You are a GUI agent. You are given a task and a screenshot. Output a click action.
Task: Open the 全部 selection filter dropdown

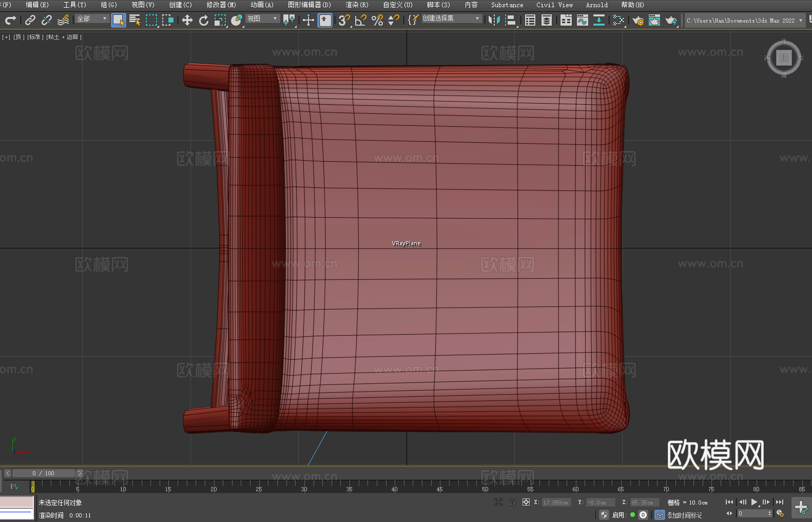coord(92,18)
